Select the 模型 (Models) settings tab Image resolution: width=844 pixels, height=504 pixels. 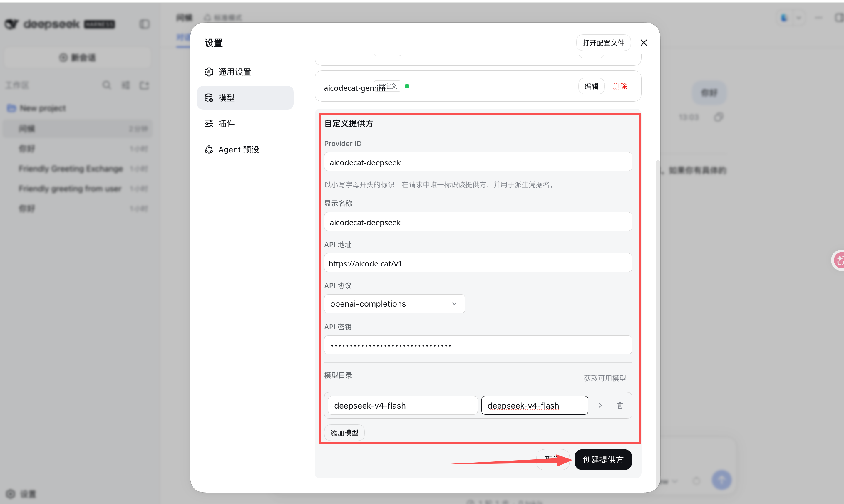point(245,98)
